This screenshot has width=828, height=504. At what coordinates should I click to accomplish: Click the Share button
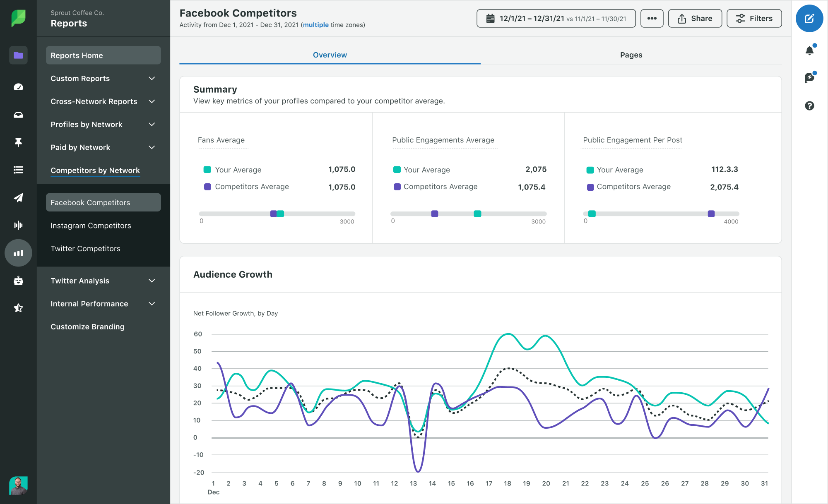click(x=694, y=19)
